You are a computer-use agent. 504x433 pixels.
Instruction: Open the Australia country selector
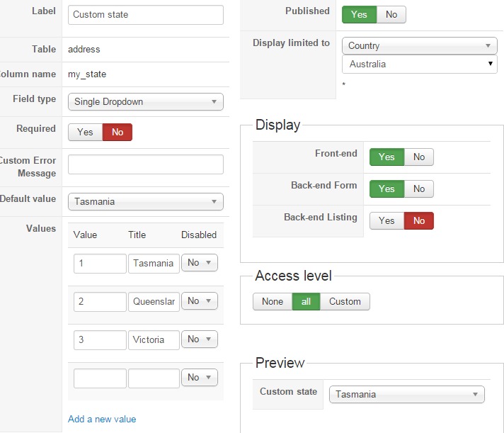pos(420,64)
